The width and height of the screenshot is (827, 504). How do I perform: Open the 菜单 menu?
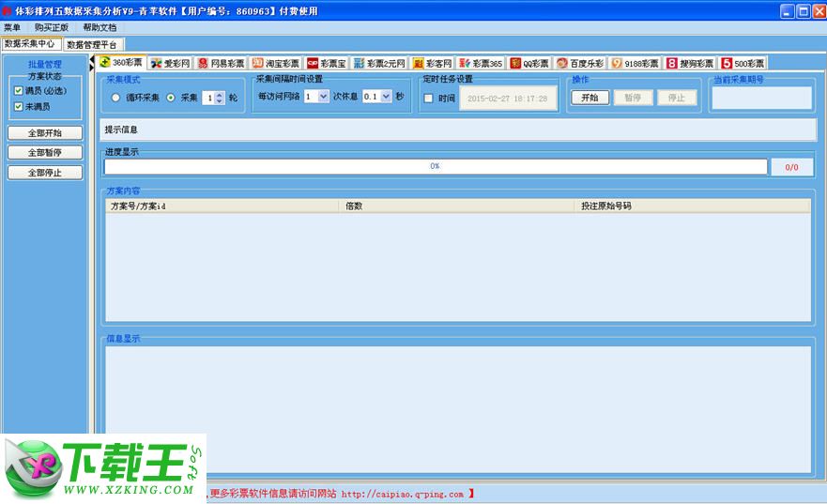11,27
